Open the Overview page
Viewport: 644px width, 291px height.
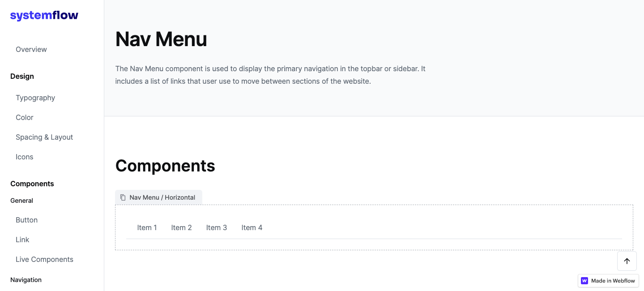coord(31,49)
